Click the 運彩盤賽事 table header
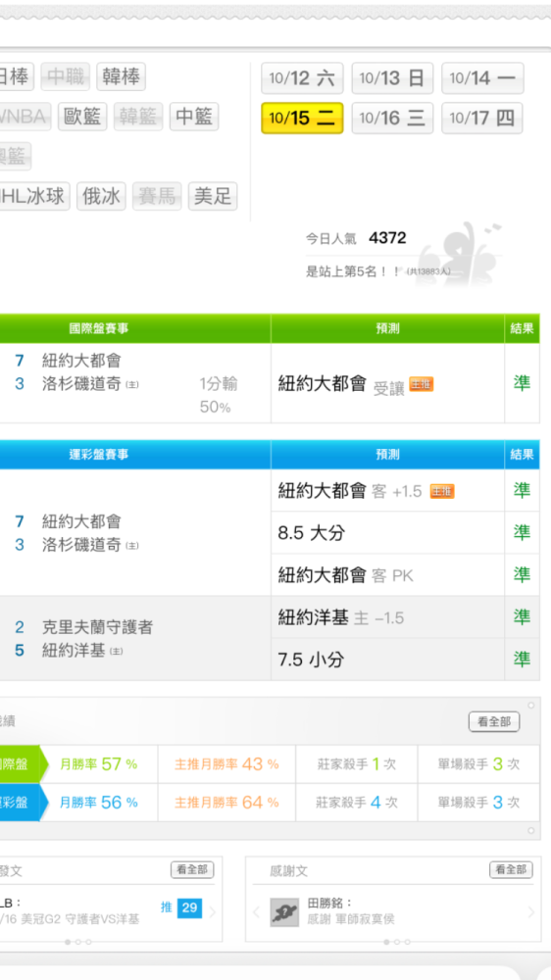The height and width of the screenshot is (980, 551). pyautogui.click(x=98, y=455)
